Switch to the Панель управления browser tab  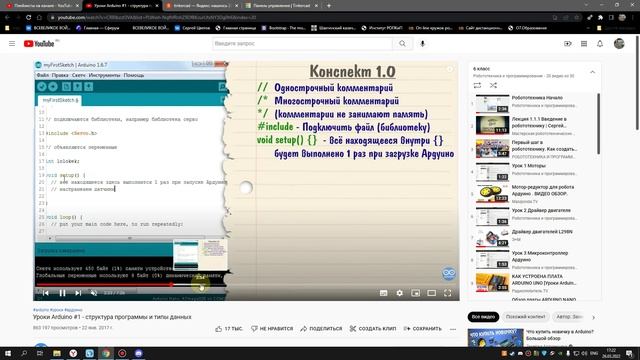(282, 6)
